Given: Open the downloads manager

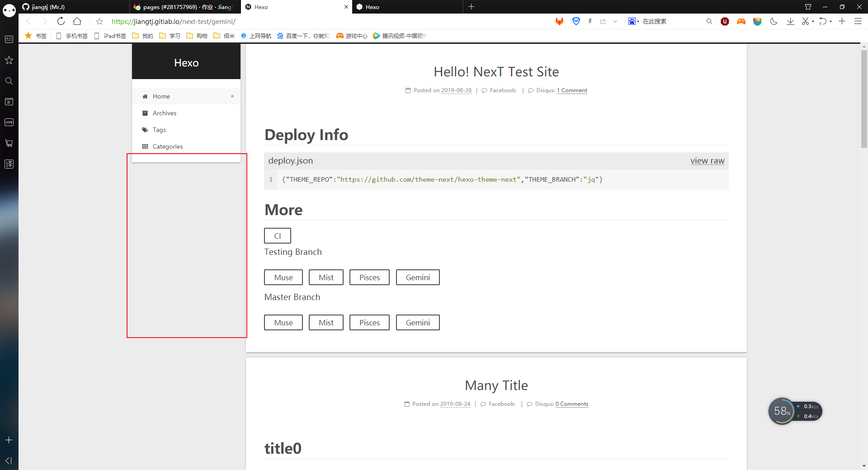Looking at the screenshot, I should (x=790, y=21).
